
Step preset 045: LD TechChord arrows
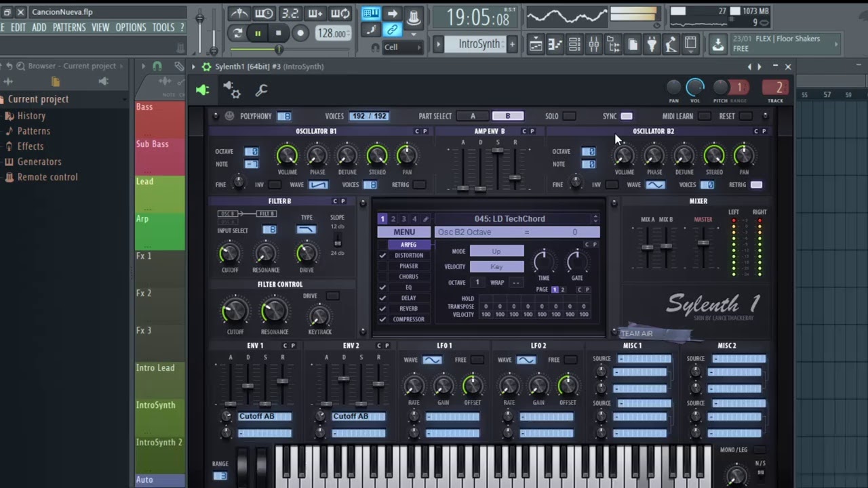point(595,219)
